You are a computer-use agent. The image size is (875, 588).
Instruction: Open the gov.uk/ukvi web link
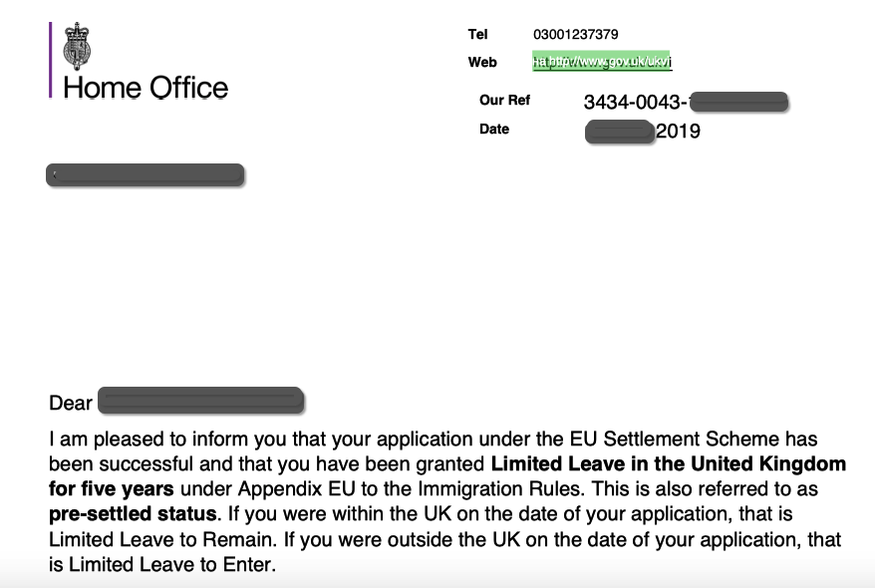[x=603, y=62]
